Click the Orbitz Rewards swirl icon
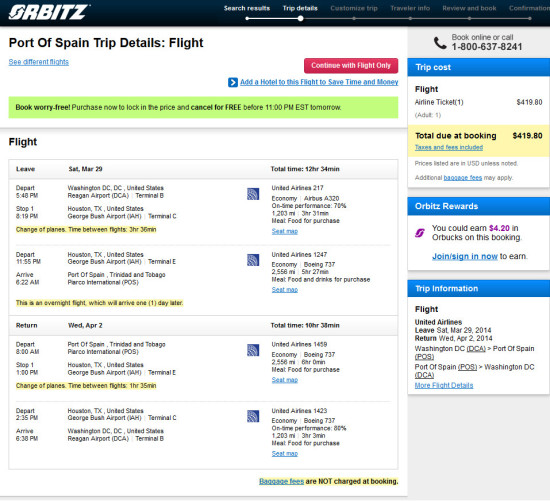Image resolution: width=550 pixels, height=501 pixels. pyautogui.click(x=420, y=233)
